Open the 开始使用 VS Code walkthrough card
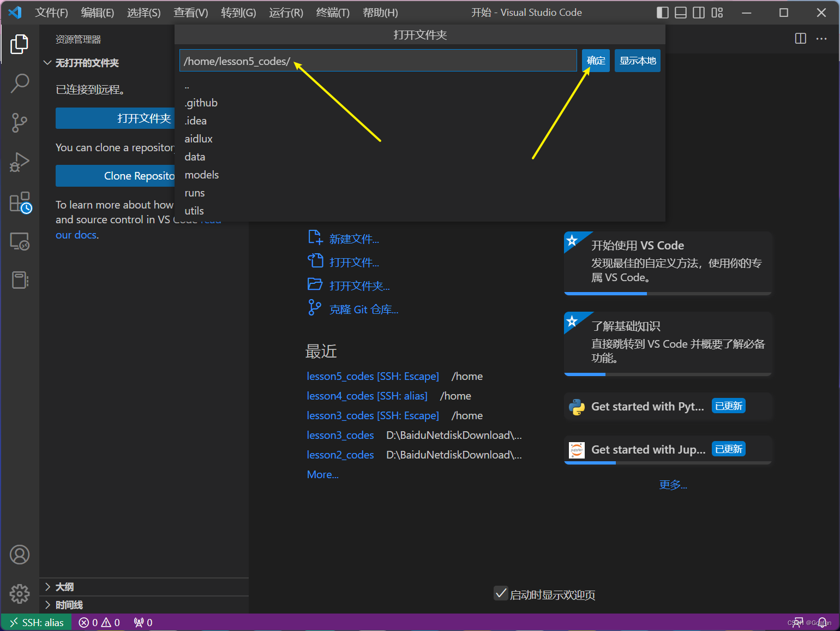 (x=668, y=263)
